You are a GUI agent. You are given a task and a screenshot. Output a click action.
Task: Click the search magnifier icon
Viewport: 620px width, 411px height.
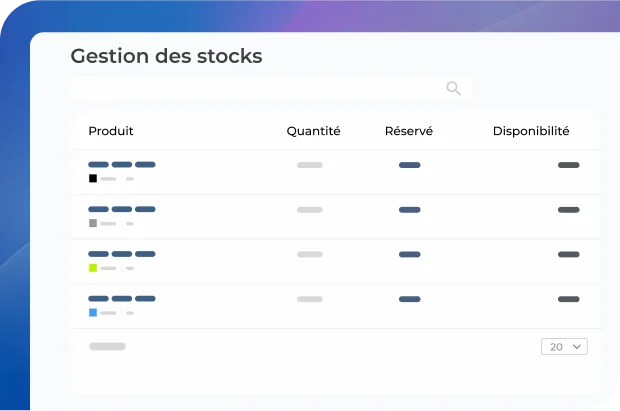[x=453, y=88]
